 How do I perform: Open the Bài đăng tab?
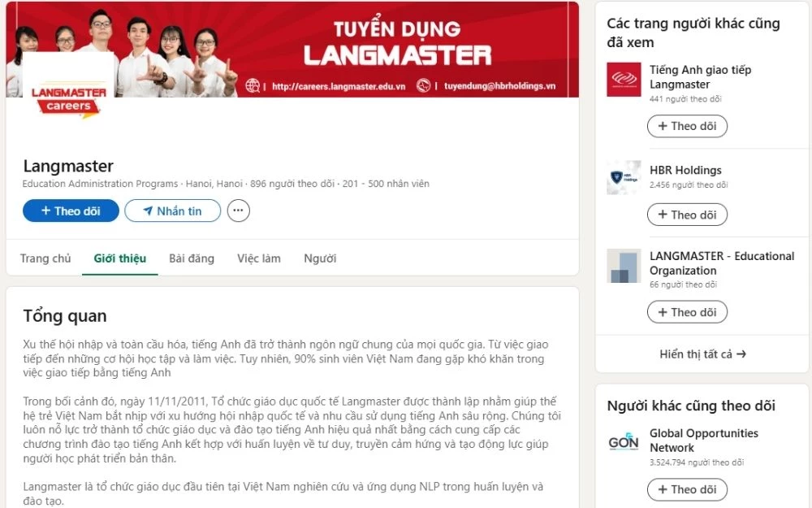click(193, 258)
